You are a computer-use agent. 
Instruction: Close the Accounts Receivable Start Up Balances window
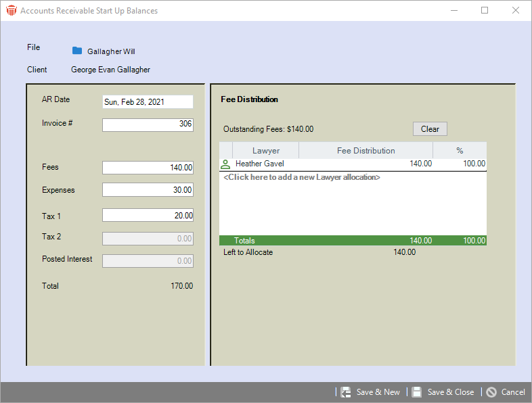(x=515, y=11)
